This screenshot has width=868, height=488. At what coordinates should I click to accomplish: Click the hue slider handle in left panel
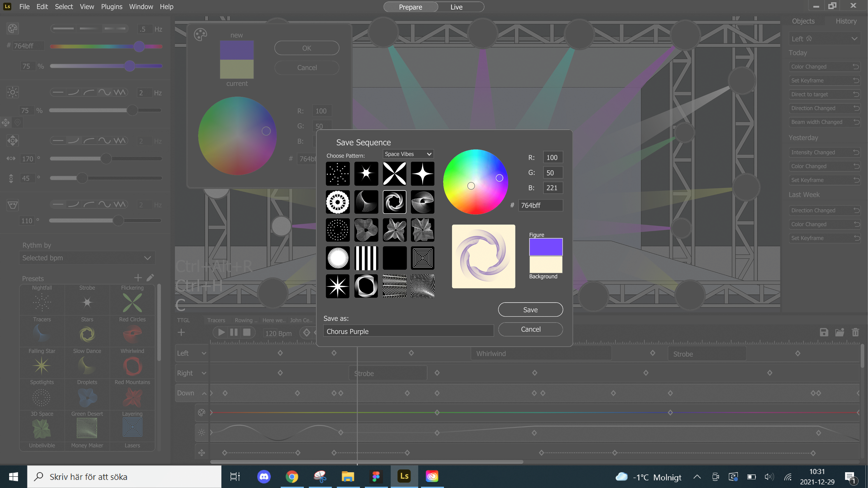[x=139, y=47]
